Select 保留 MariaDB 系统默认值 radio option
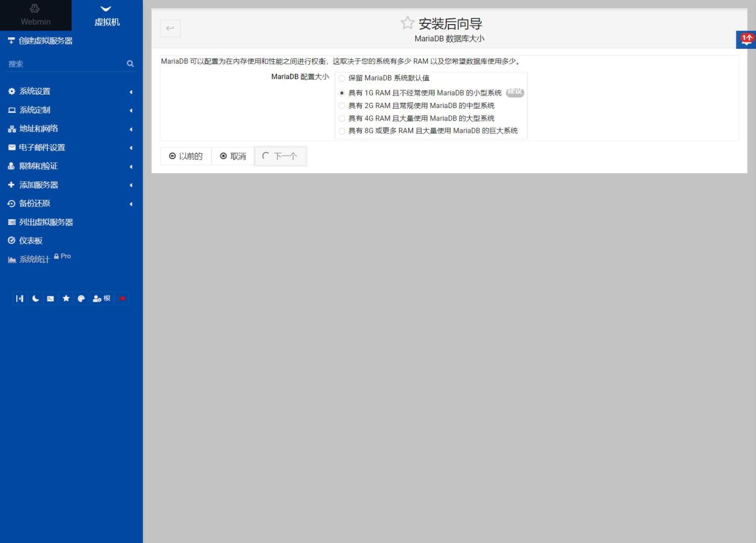The height and width of the screenshot is (543, 756). 342,78
